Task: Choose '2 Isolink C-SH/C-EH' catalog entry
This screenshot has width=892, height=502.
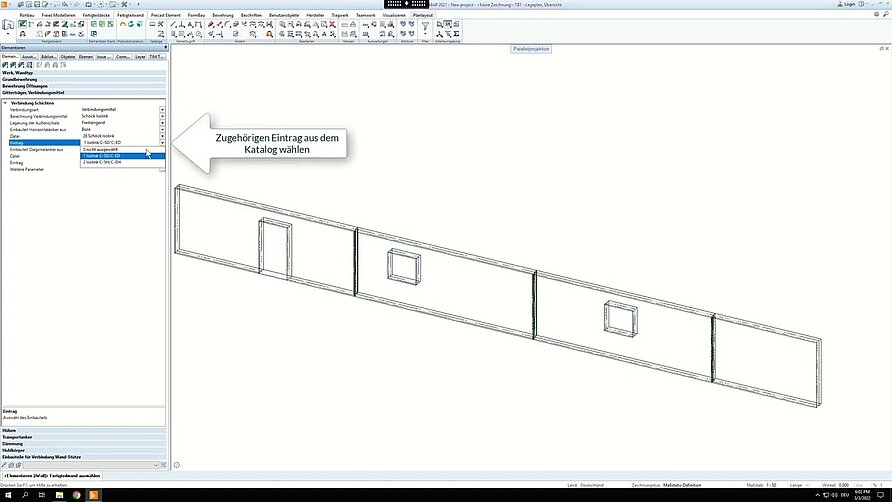Action: [x=102, y=163]
